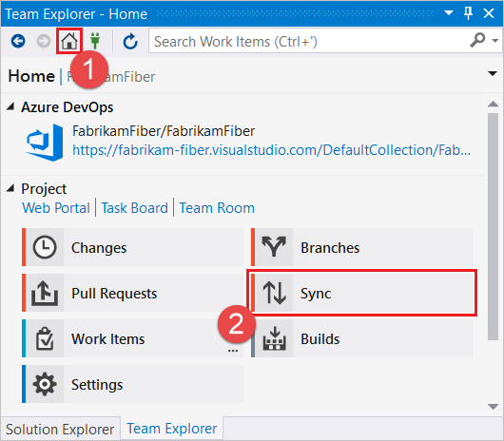Viewport: 504px width, 441px height.
Task: Open the green Manage Connections plug icon
Action: coord(95,41)
